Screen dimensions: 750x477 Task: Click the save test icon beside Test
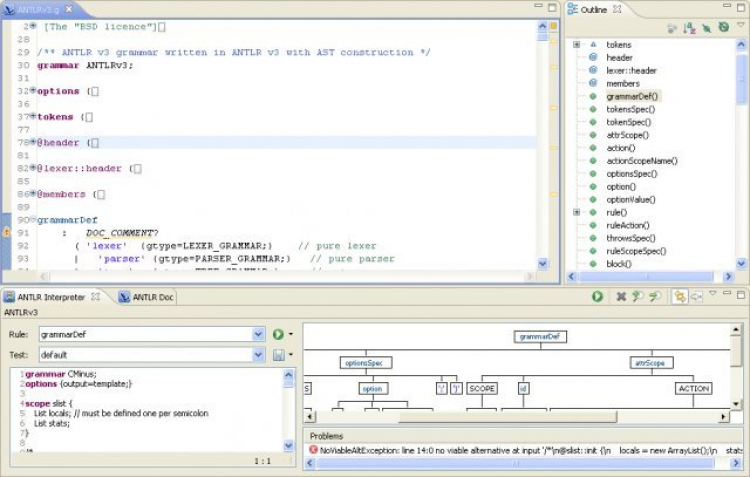[x=278, y=355]
